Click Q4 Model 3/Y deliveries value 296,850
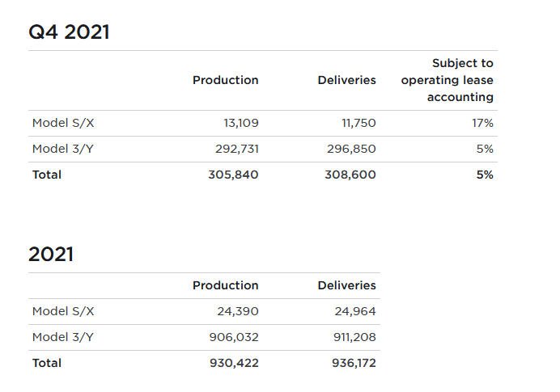 (350, 149)
